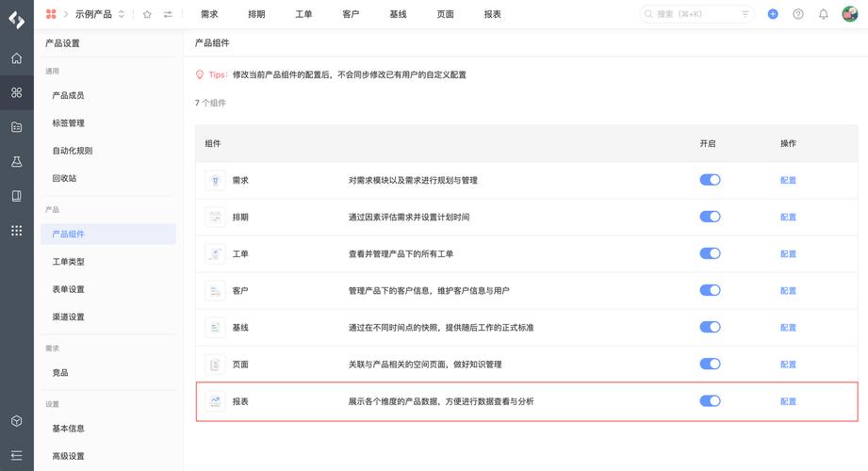The height and width of the screenshot is (471, 868).
Task: Go to the 页面 top tab
Action: pos(445,14)
